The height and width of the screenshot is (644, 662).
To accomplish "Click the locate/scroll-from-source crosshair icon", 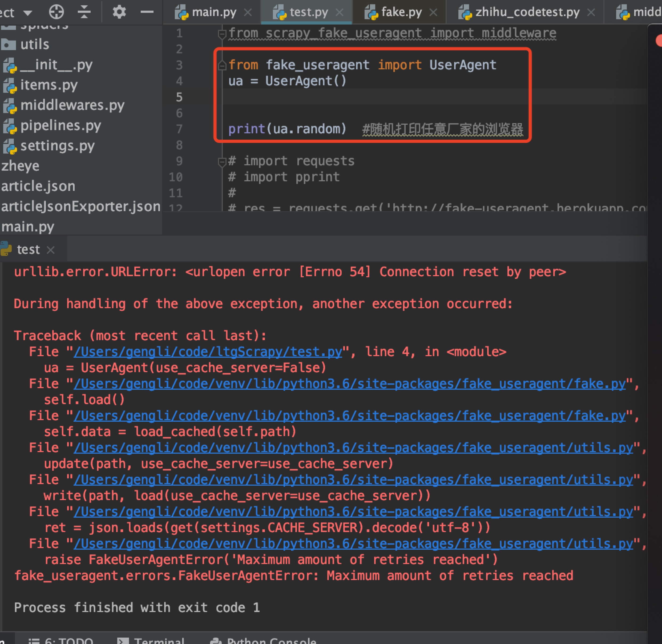I will 56,12.
